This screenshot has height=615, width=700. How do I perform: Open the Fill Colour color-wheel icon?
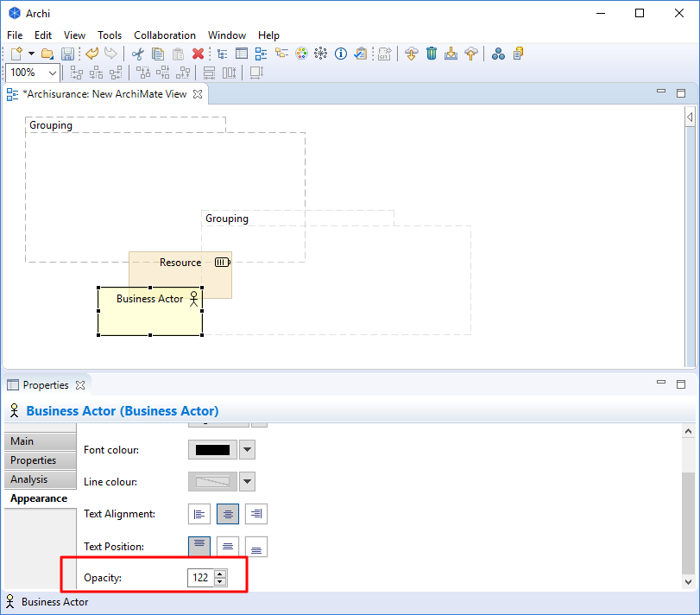[x=301, y=54]
